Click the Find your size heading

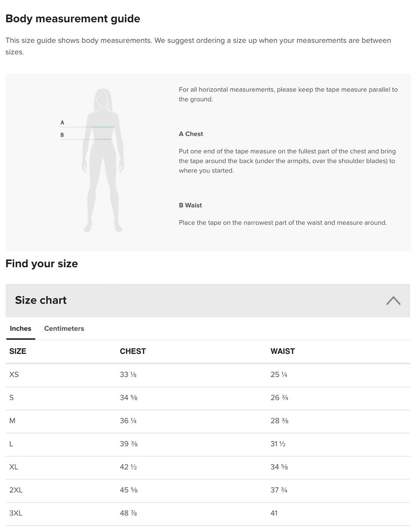pyautogui.click(x=42, y=264)
